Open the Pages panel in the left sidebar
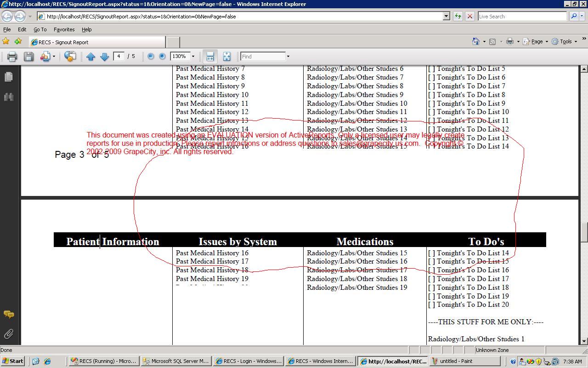588x368 pixels. tap(8, 77)
